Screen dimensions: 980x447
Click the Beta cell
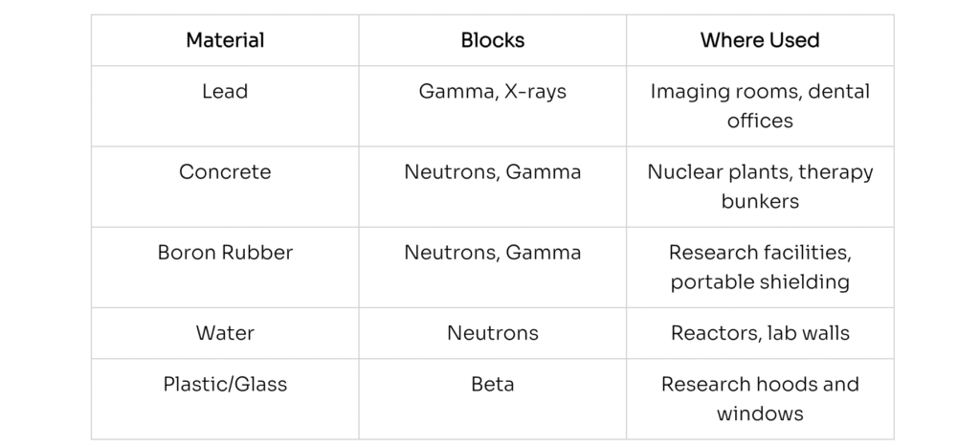point(493,385)
